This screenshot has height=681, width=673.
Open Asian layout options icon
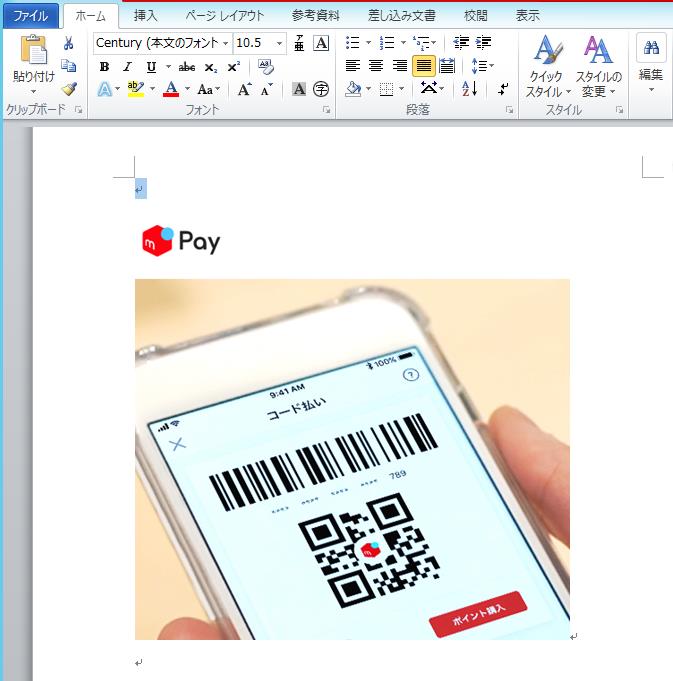tap(431, 89)
